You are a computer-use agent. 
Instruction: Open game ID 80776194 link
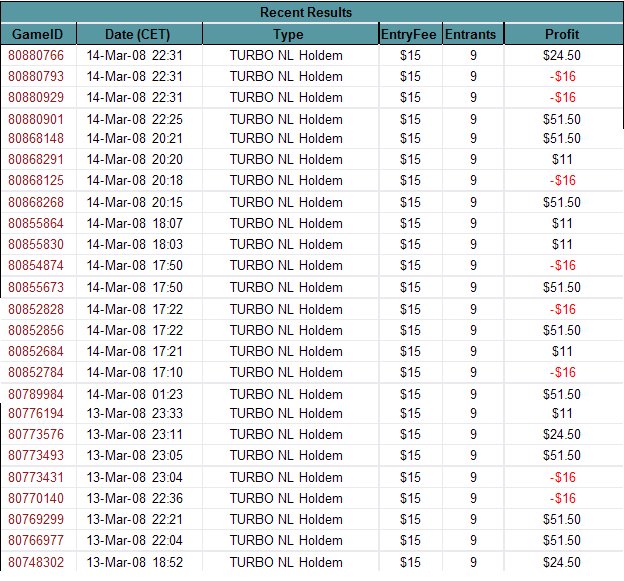pos(36,413)
